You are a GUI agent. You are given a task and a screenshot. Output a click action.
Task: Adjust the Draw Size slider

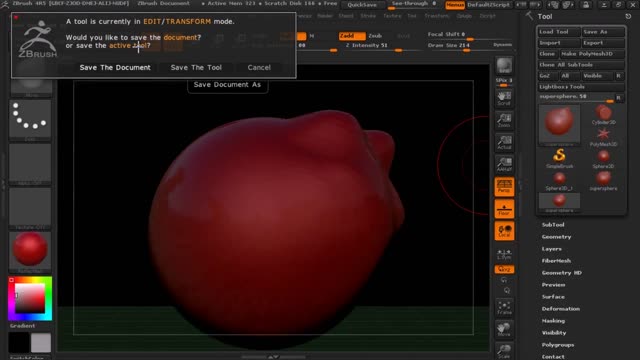tap(458, 47)
